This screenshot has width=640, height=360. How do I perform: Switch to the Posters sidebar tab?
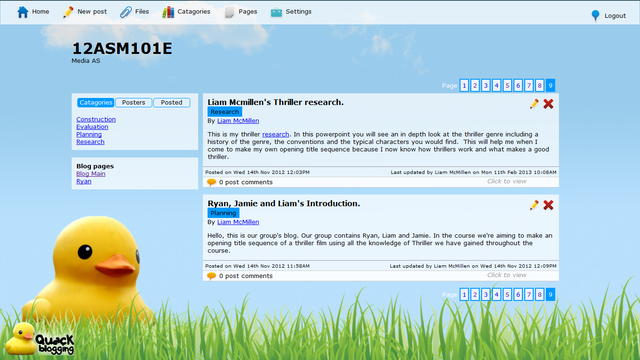133,102
